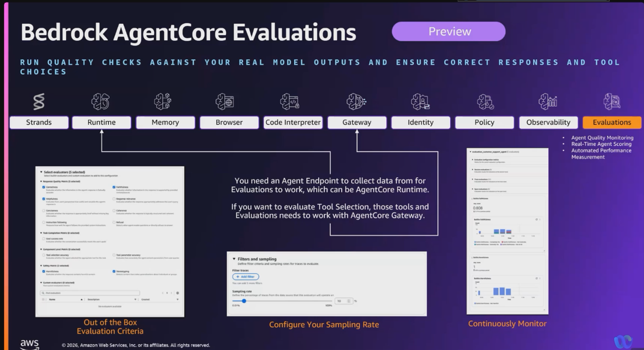Uncheck the Faithfulness evaluator checkbox
Screen dimensions: 644x350
pyautogui.click(x=114, y=187)
